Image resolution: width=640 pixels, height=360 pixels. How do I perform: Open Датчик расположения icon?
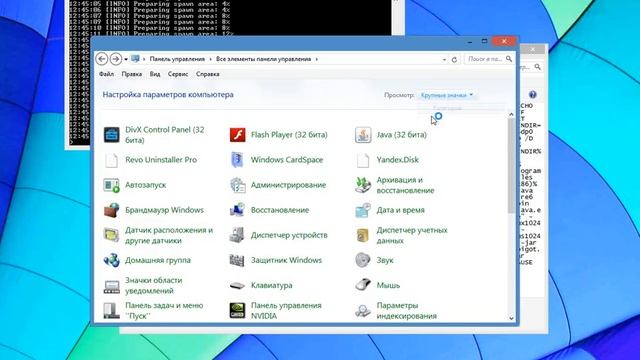pyautogui.click(x=111, y=236)
